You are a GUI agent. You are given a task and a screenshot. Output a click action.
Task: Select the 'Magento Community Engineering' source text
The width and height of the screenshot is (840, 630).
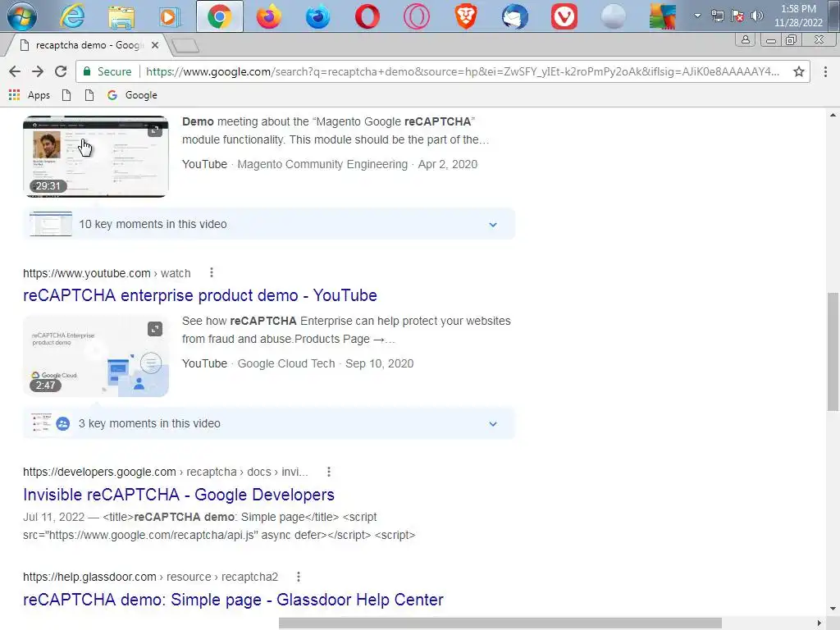pyautogui.click(x=322, y=164)
